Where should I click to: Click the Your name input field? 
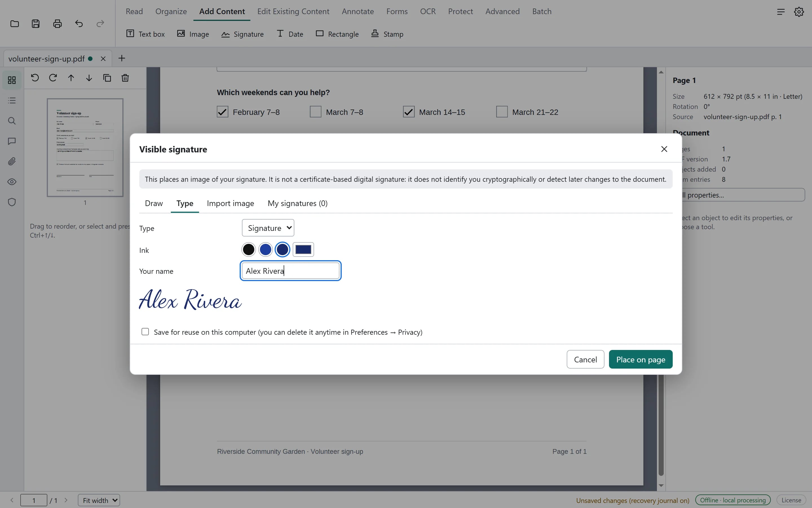(291, 271)
